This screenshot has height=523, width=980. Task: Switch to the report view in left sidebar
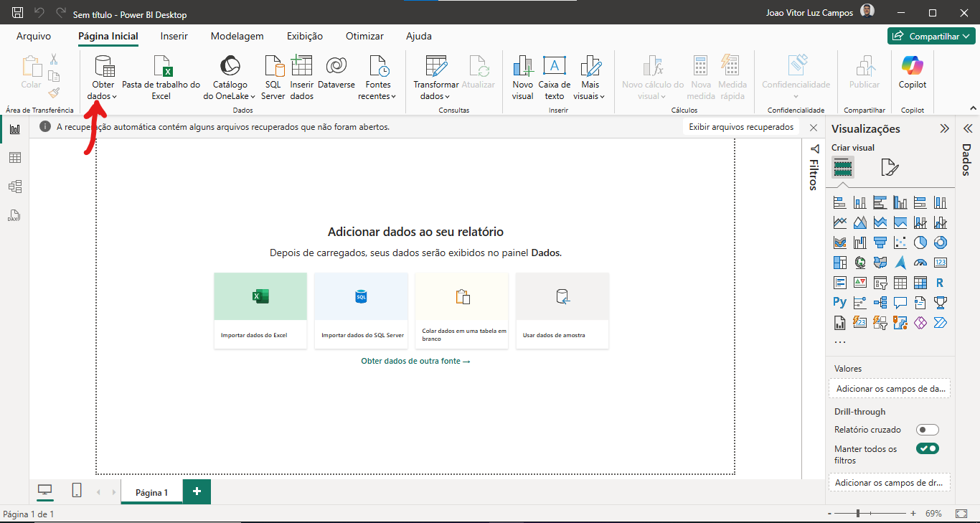pyautogui.click(x=14, y=129)
